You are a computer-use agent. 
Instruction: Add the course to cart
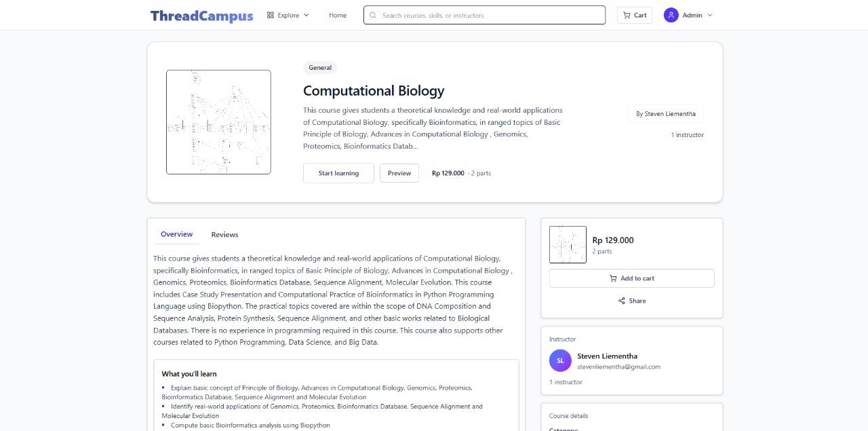(x=631, y=278)
